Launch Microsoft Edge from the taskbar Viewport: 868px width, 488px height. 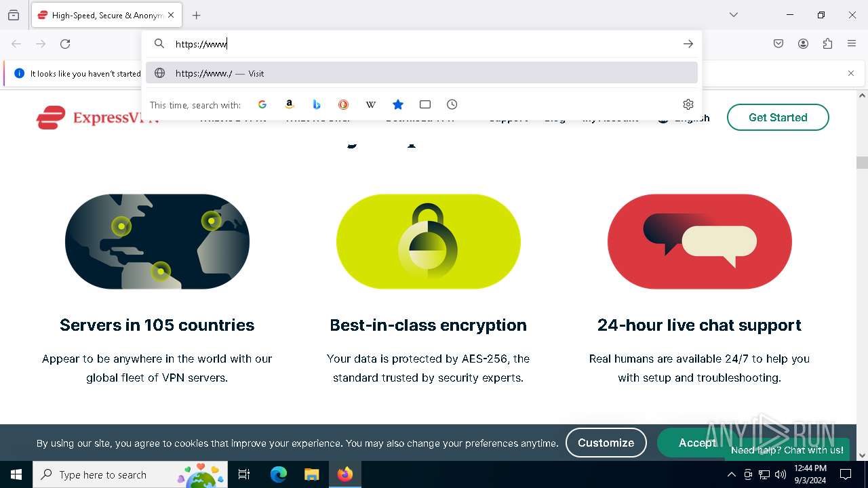tap(279, 474)
